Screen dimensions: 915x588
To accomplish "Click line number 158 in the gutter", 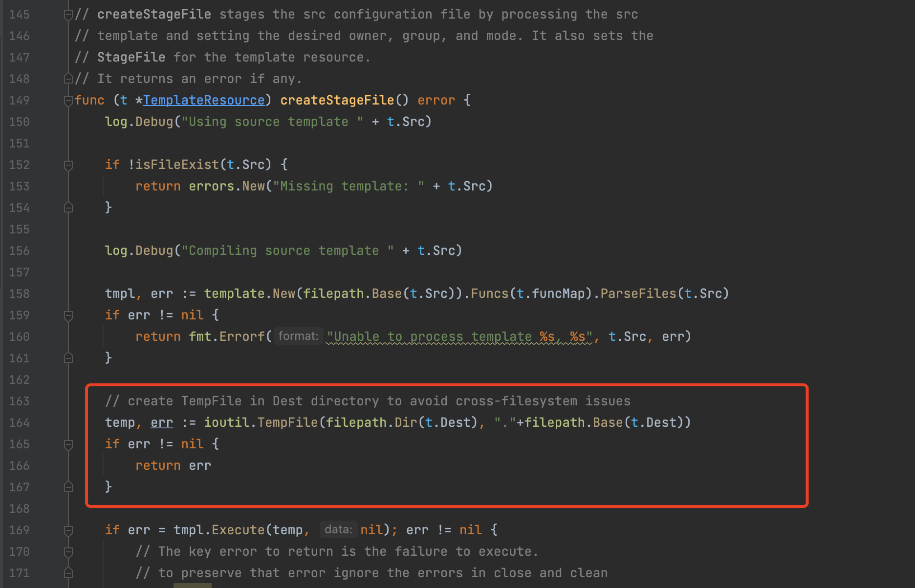I will pos(20,294).
